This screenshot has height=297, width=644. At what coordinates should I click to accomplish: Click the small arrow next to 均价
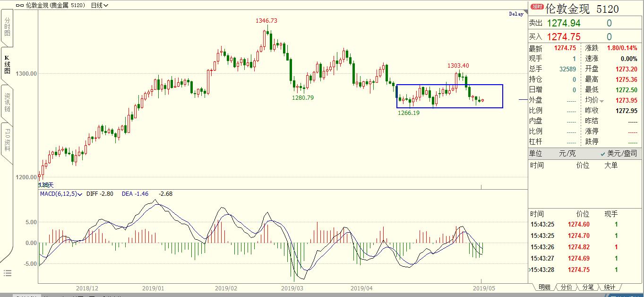602,101
